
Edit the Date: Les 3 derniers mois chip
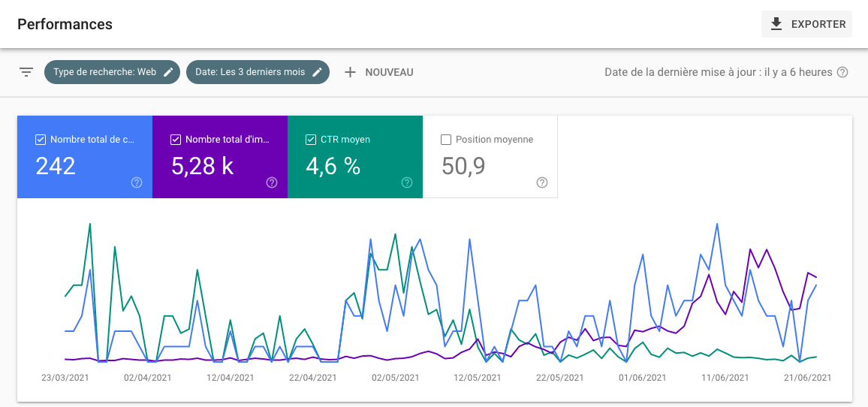258,72
